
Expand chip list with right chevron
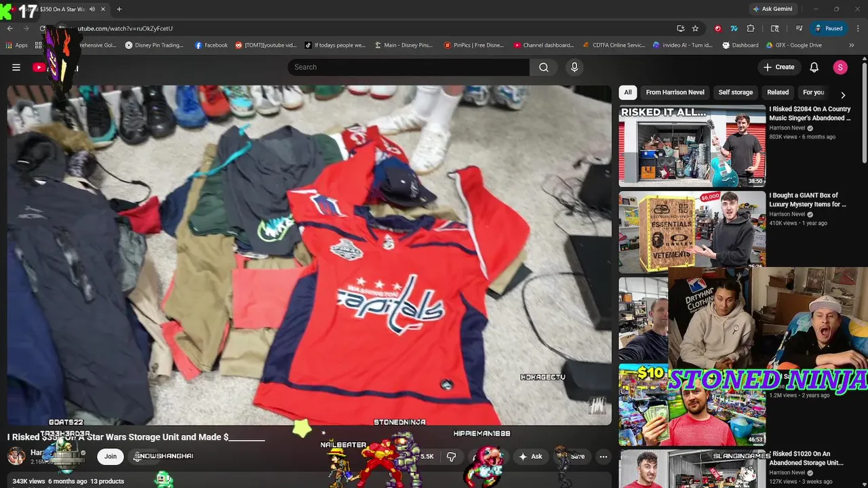(843, 95)
